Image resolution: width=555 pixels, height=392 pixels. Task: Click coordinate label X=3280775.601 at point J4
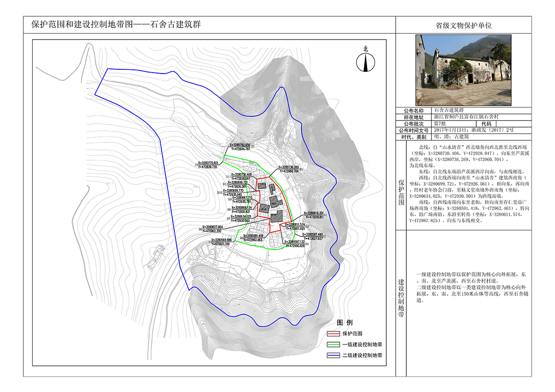(x=208, y=163)
